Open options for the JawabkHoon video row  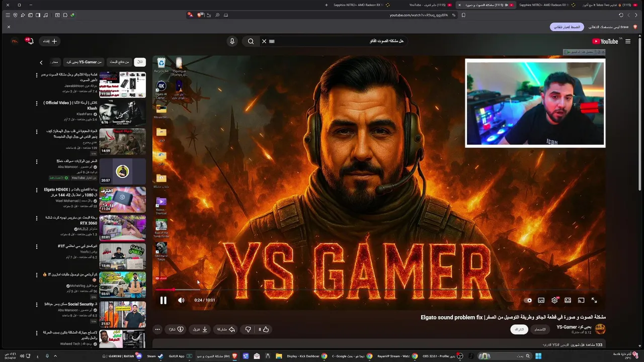coord(36,75)
